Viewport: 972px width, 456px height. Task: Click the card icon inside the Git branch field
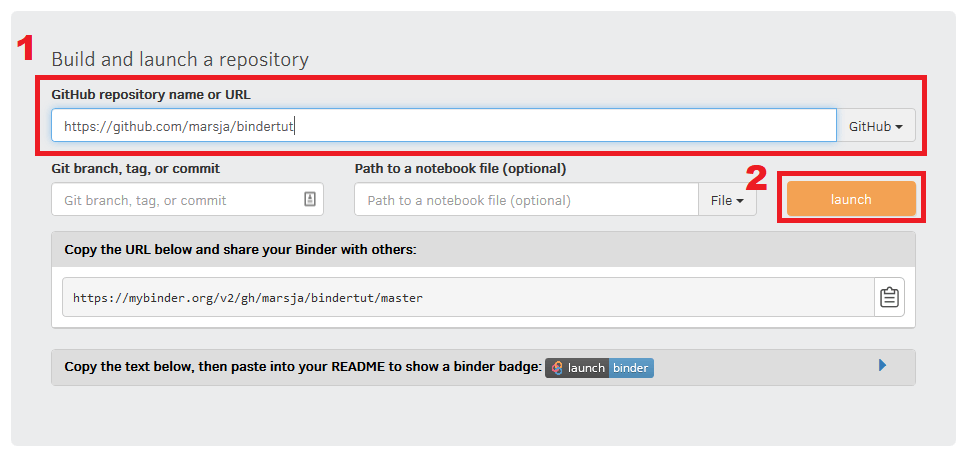(x=310, y=200)
